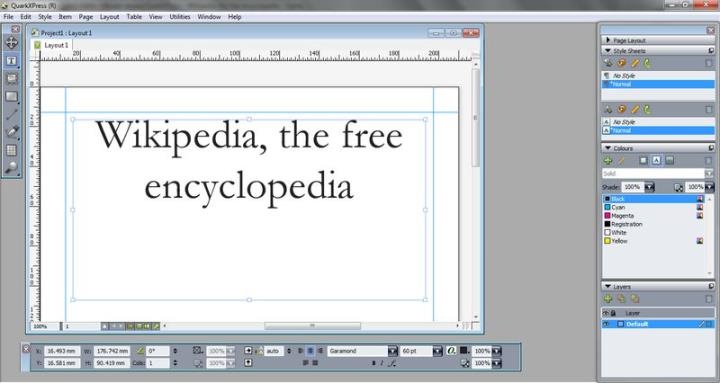Click delete layer trash icon
Image resolution: width=720 pixels, height=383 pixels.
(709, 299)
